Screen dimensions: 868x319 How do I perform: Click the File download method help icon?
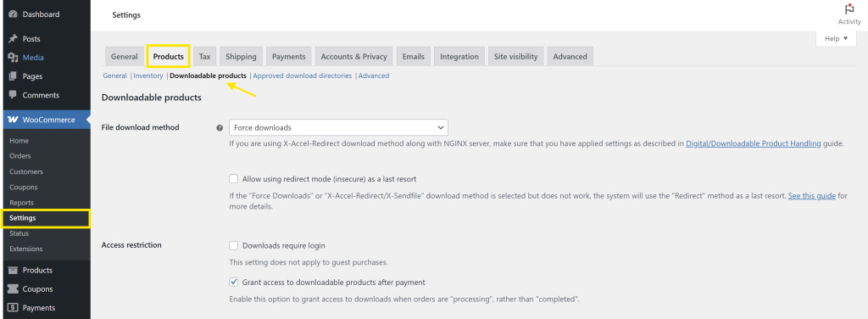coord(220,128)
